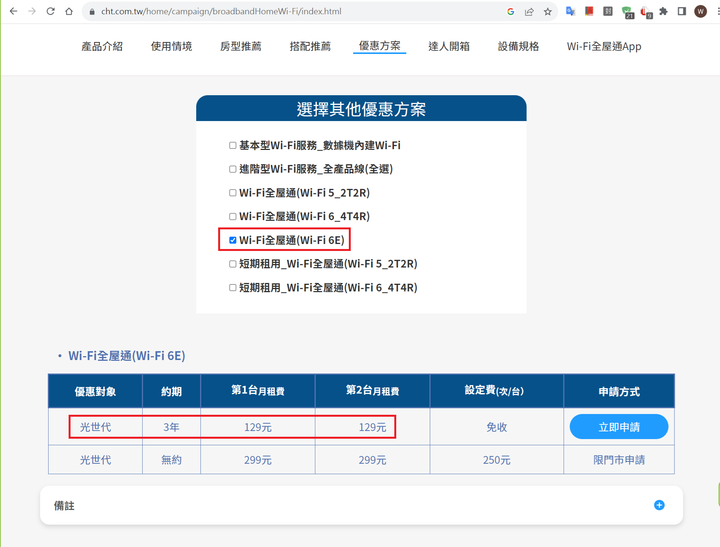Open the gray square extension icon
The image size is (720, 547).
pos(608,11)
